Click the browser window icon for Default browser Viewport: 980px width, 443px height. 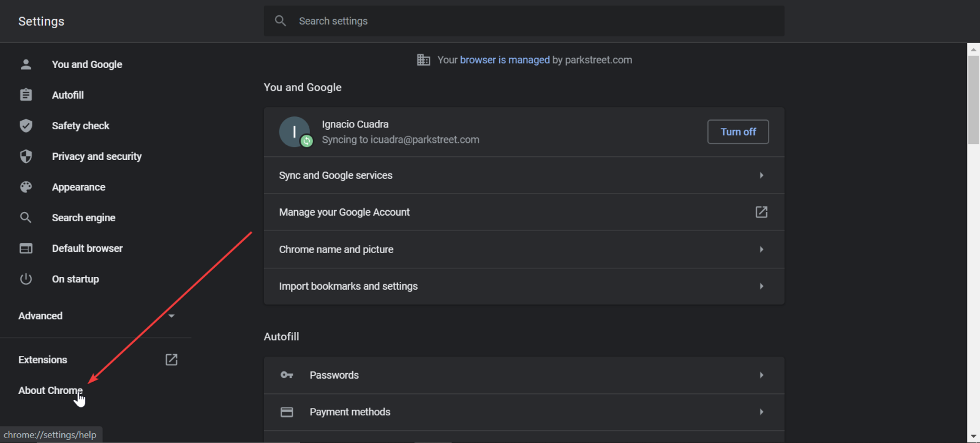tap(26, 248)
